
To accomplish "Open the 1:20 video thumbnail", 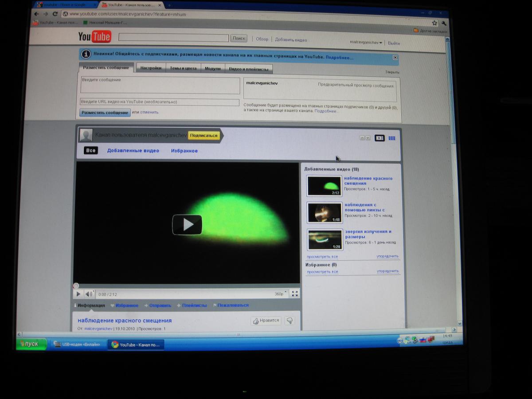I will pos(325,239).
